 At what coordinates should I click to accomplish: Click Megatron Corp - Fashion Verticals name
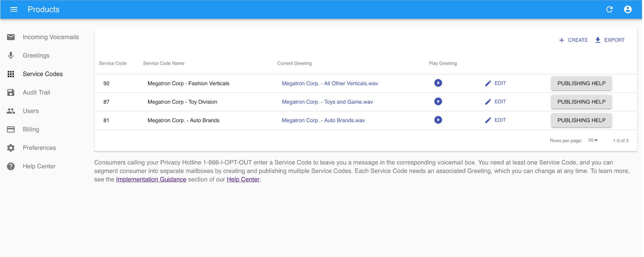coord(188,84)
